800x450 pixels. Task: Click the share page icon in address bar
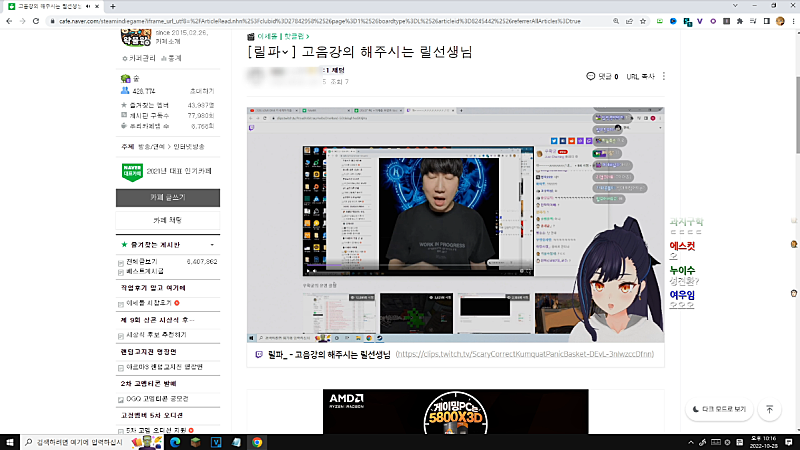(629, 21)
